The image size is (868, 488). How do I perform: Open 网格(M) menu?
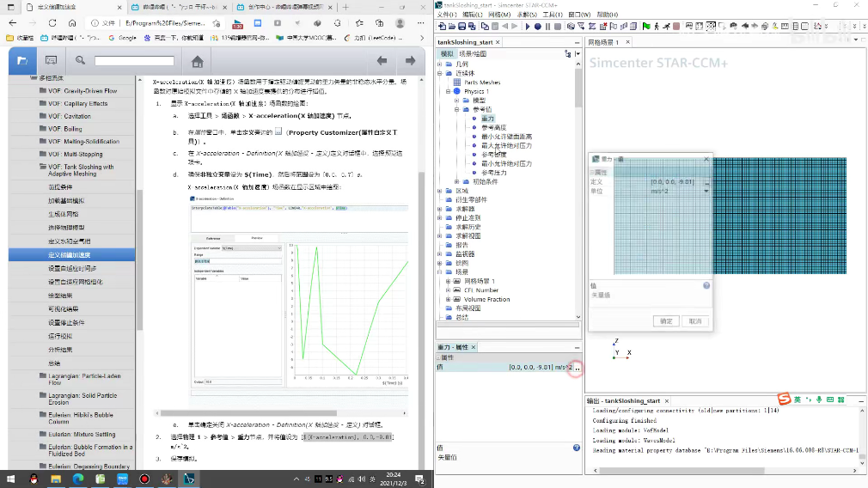499,15
